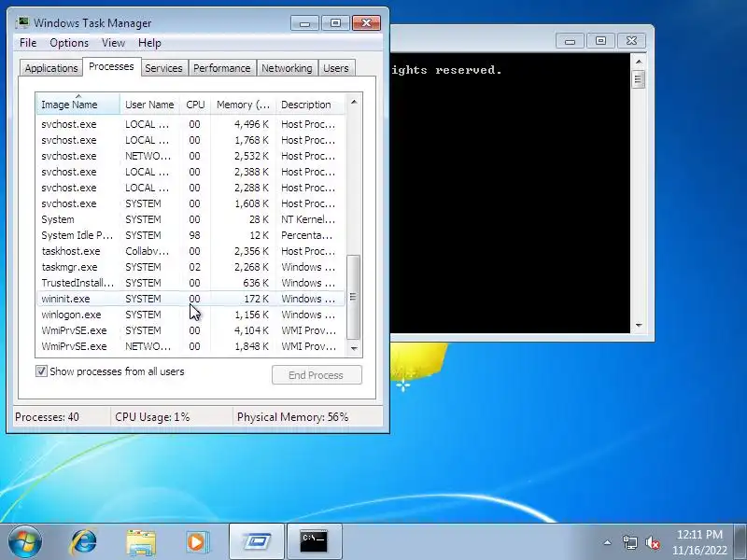Click Command Prompt scroll up arrow

(x=639, y=62)
